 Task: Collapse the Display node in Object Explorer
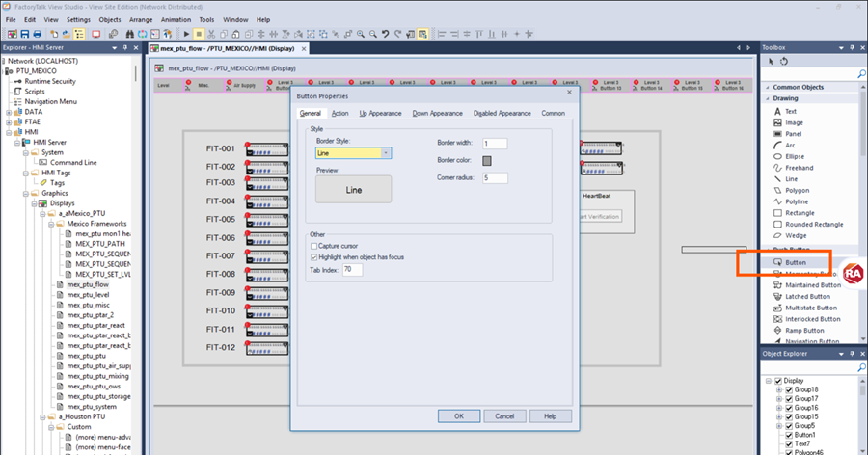(769, 381)
